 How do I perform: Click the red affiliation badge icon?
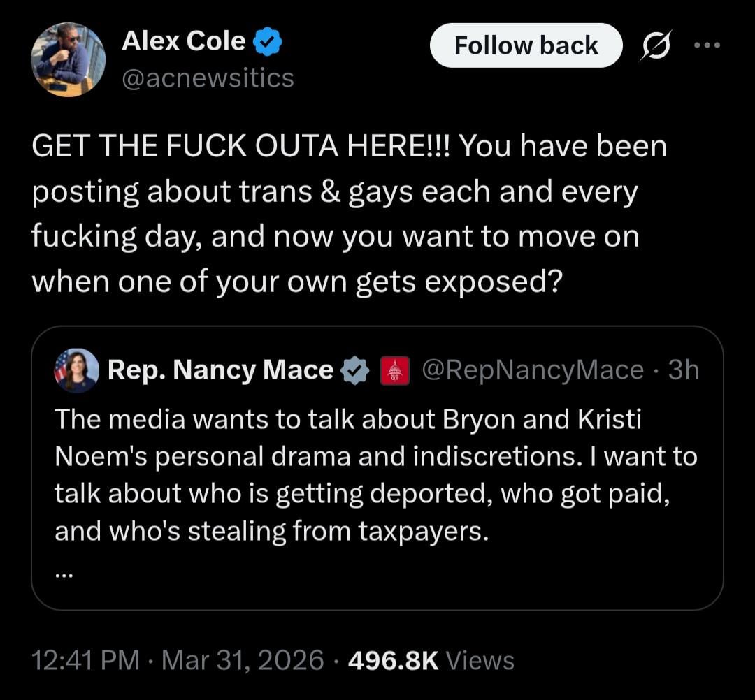(x=394, y=370)
